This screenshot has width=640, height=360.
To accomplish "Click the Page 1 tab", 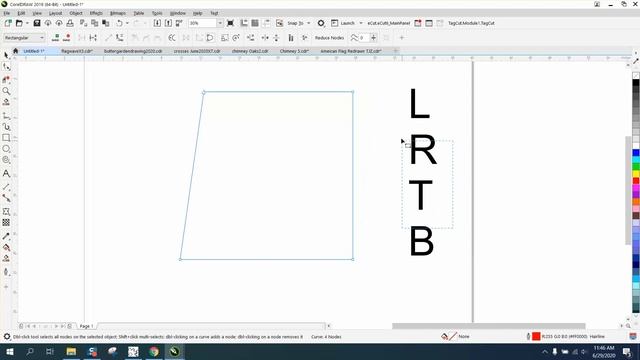I will point(87,326).
